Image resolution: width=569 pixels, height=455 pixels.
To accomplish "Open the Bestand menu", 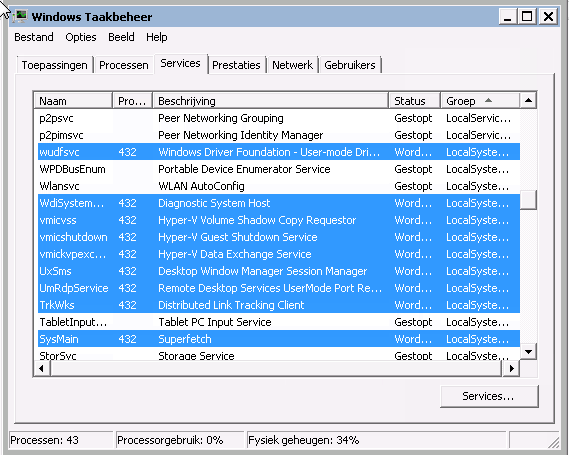I will [34, 37].
